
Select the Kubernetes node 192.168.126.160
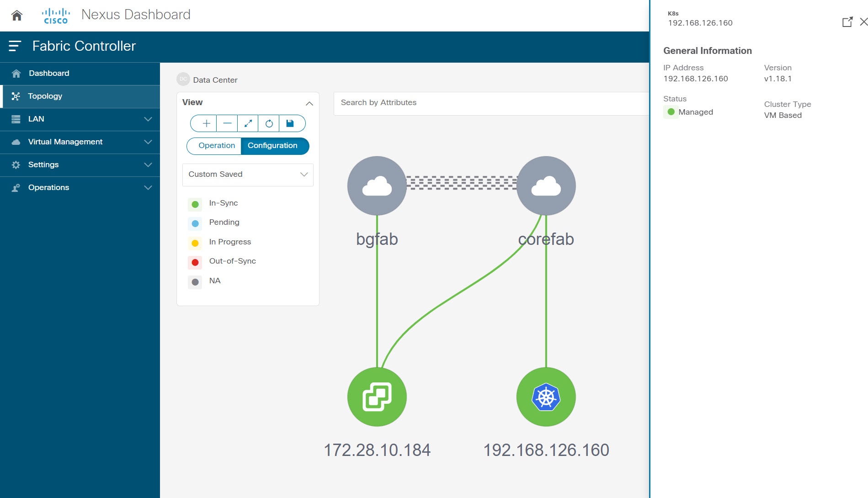tap(546, 397)
